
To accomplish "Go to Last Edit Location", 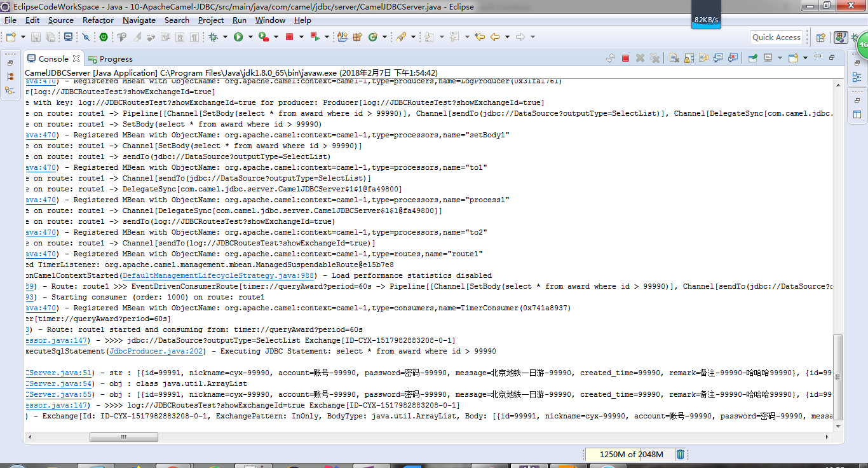I will (x=480, y=38).
